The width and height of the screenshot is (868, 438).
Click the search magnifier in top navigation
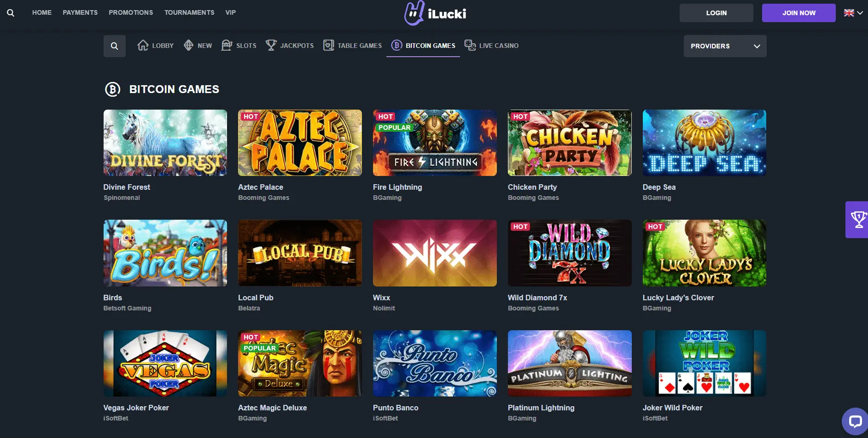[x=11, y=13]
